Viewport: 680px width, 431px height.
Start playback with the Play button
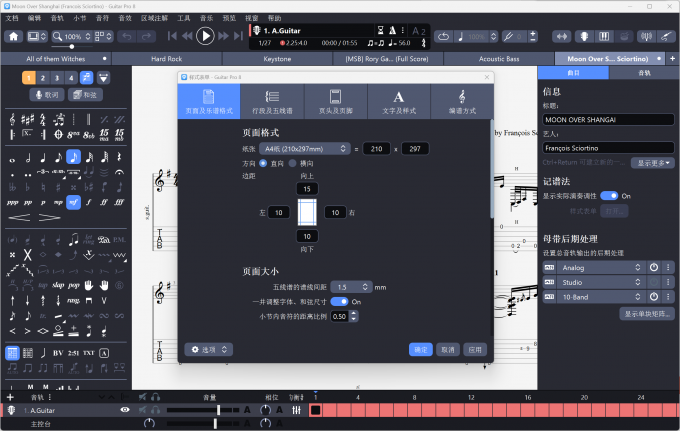(205, 36)
